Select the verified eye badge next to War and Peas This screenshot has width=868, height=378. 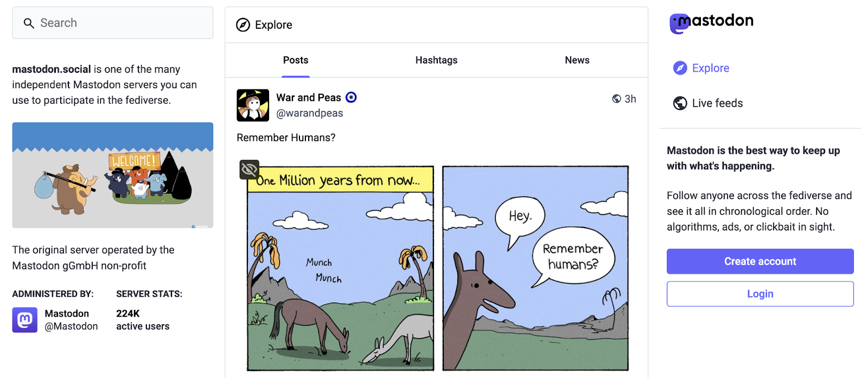coord(351,98)
